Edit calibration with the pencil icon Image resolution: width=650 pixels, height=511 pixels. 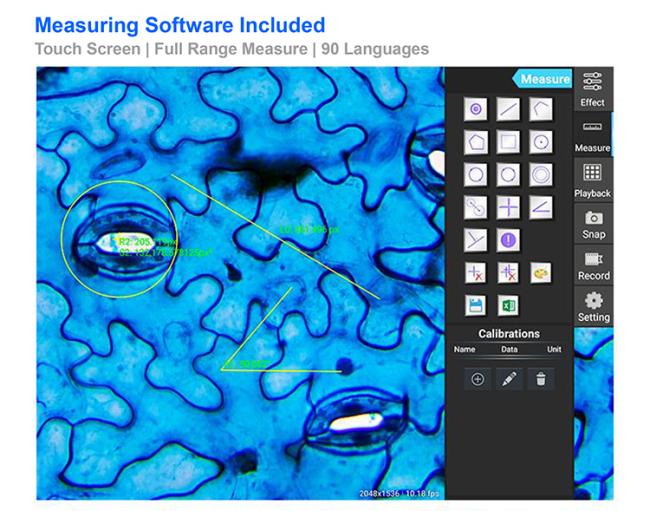509,379
